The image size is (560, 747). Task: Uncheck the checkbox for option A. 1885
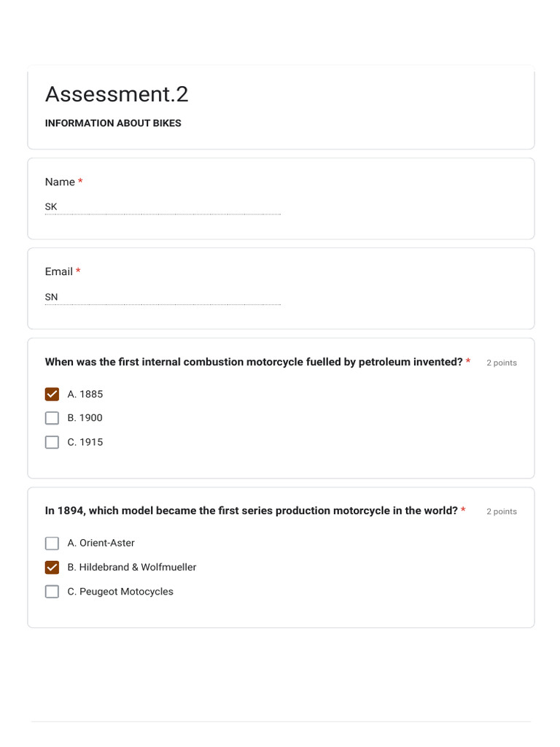coord(52,395)
